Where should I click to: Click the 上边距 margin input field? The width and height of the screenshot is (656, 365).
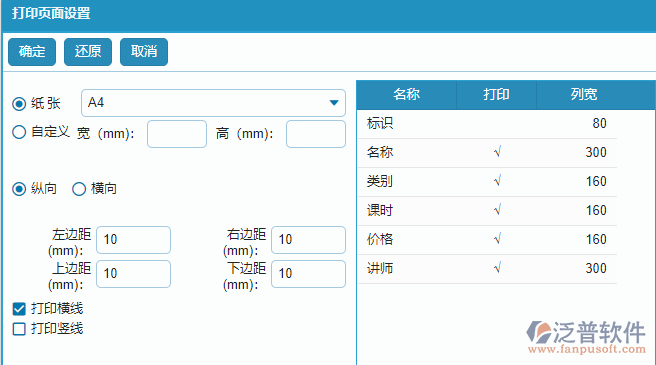click(x=133, y=274)
